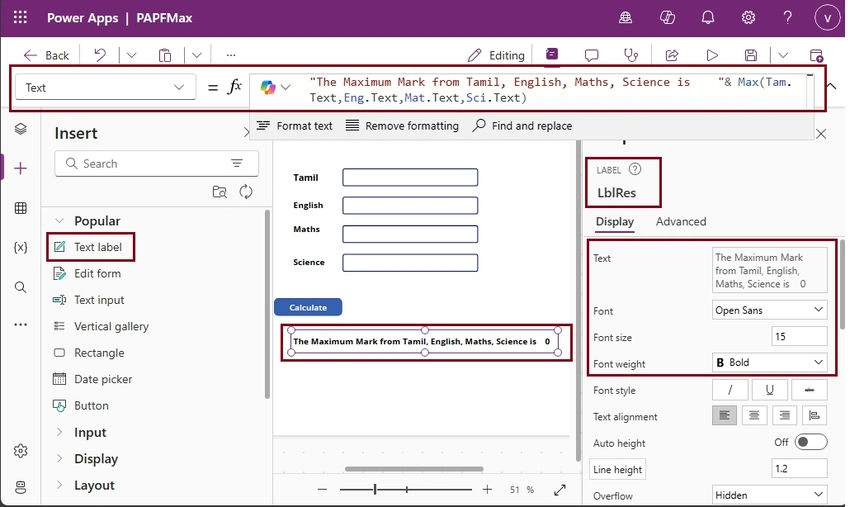Open the Data table icon in sidebar
850x507 pixels.
[x=21, y=208]
